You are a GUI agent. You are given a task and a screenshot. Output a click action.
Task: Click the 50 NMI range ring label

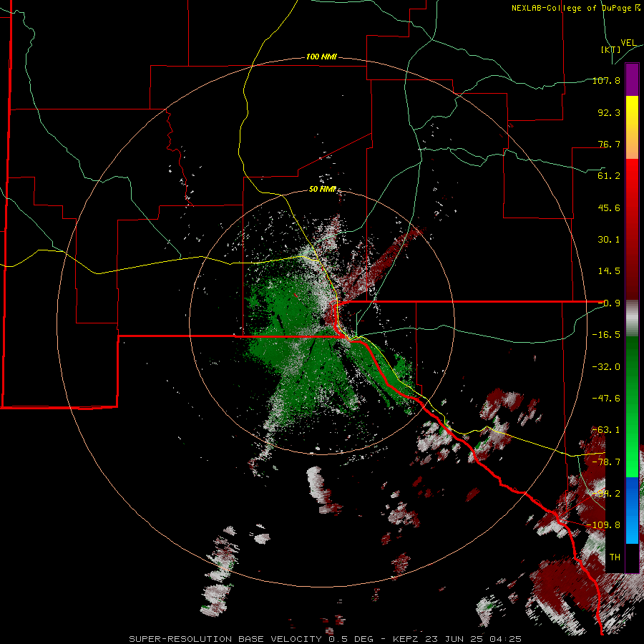coord(323,190)
